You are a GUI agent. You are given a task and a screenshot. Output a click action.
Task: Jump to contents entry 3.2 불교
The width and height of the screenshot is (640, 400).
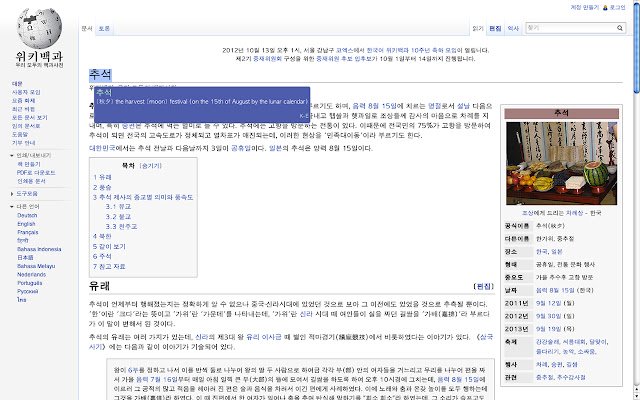[118, 217]
